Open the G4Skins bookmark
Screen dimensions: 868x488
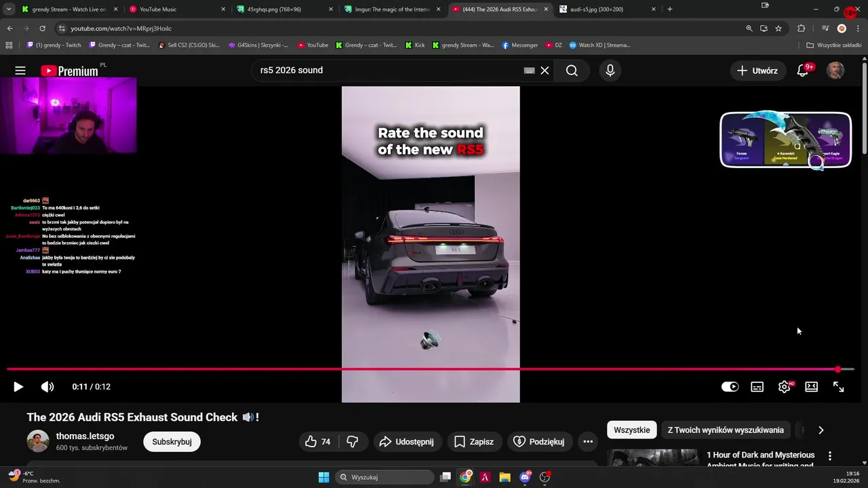click(258, 45)
